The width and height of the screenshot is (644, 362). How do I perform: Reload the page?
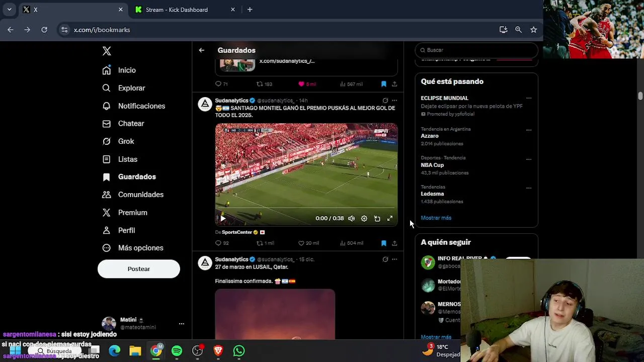click(44, 30)
